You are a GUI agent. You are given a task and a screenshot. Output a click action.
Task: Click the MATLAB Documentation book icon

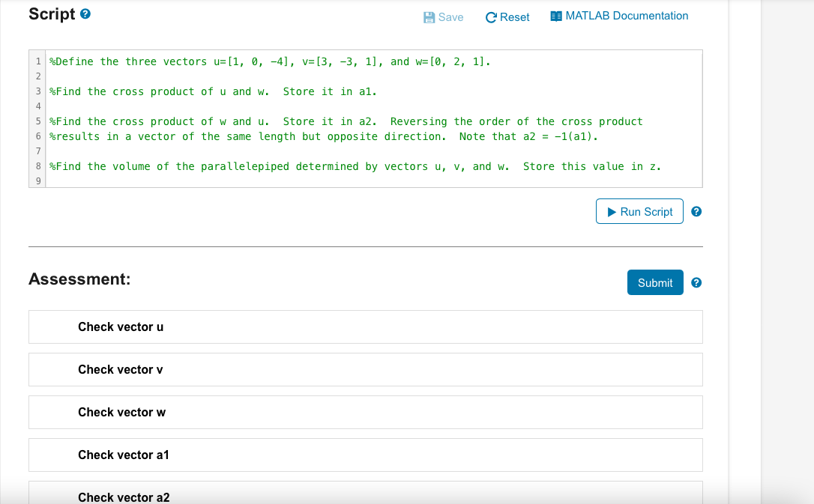point(555,16)
